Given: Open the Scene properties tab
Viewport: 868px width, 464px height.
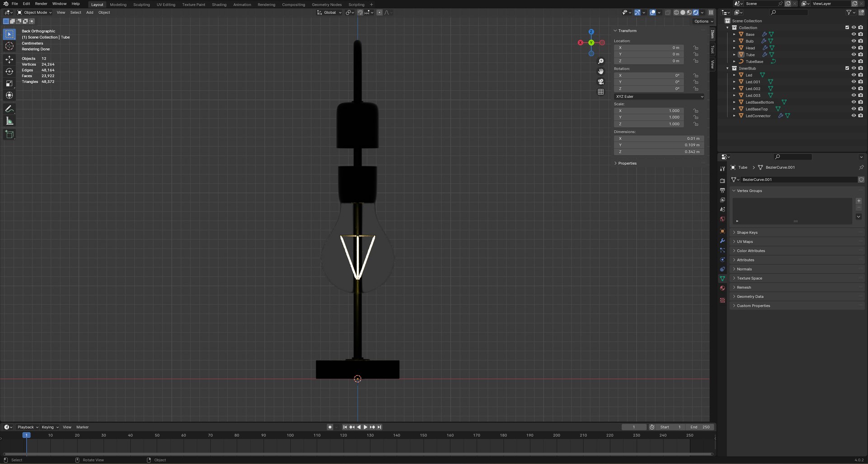Looking at the screenshot, I should tap(722, 209).
